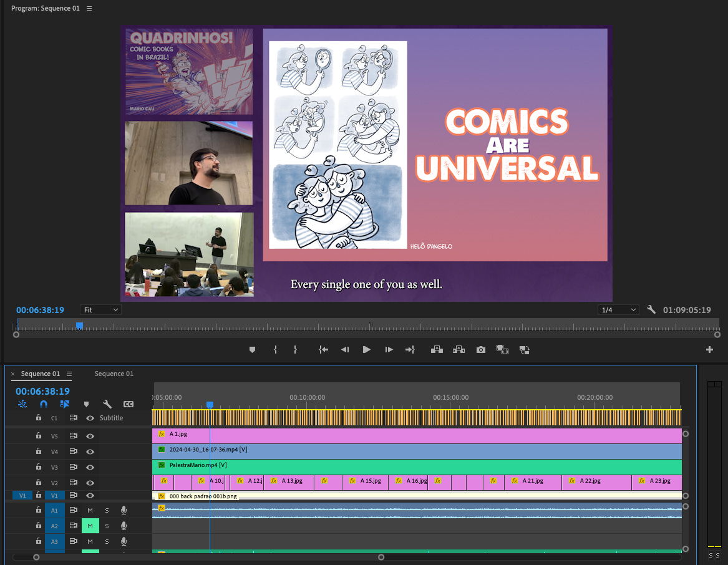Toggle A1 track targeting button
Screen dimensions: 728x565
pos(54,510)
